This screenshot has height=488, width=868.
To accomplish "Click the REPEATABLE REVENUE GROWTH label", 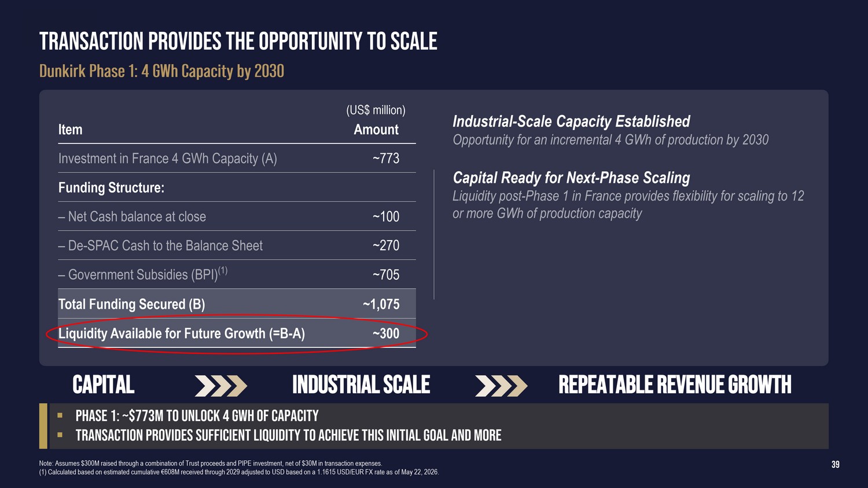I will (675, 385).
